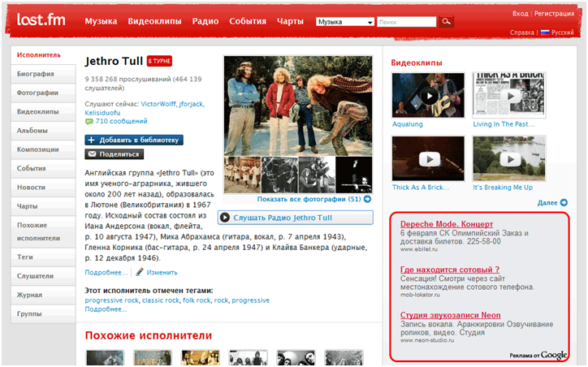This screenshot has width=588, height=367.
Task: Open listener Kelisiduofu's profile link
Action: click(x=102, y=113)
